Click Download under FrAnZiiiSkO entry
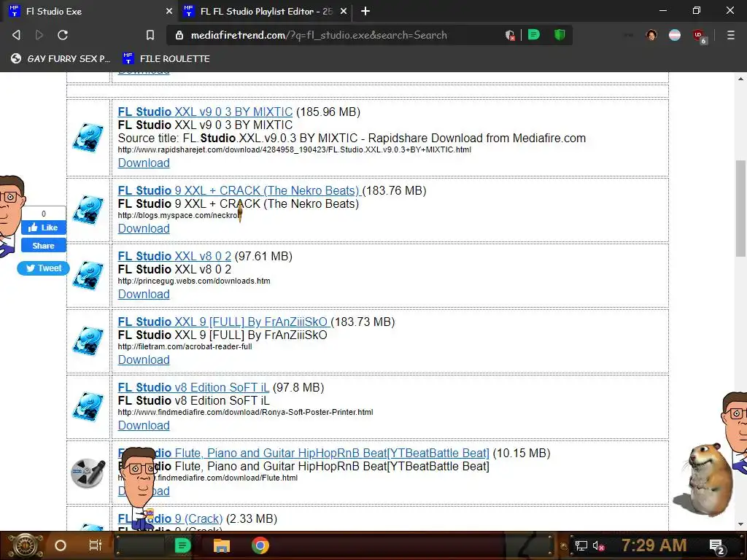 click(144, 360)
